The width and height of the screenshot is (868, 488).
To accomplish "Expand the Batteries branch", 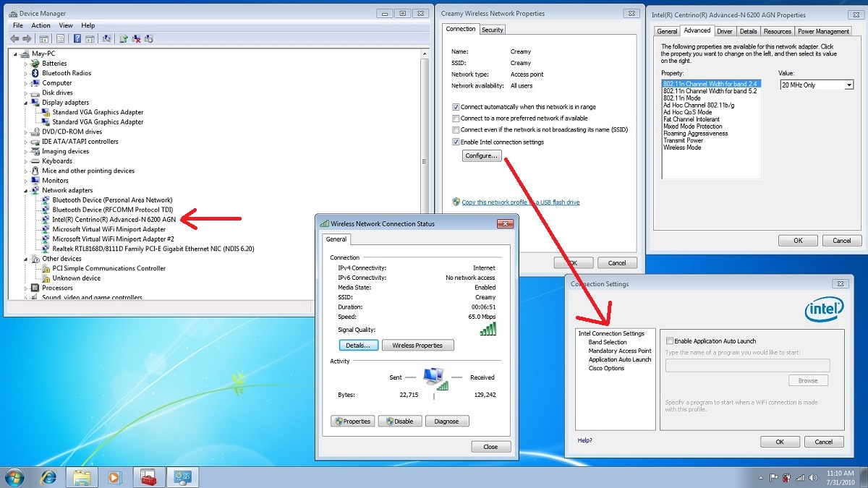I will [x=27, y=64].
